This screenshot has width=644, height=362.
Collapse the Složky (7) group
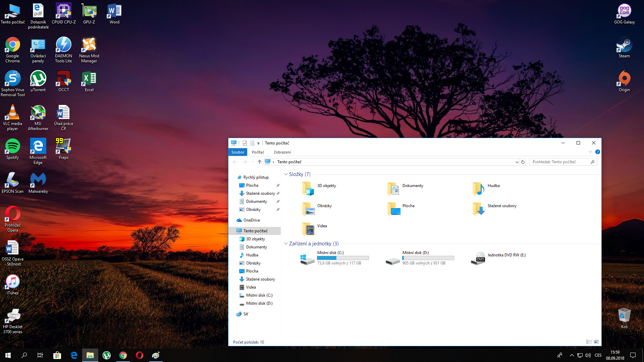click(x=286, y=174)
